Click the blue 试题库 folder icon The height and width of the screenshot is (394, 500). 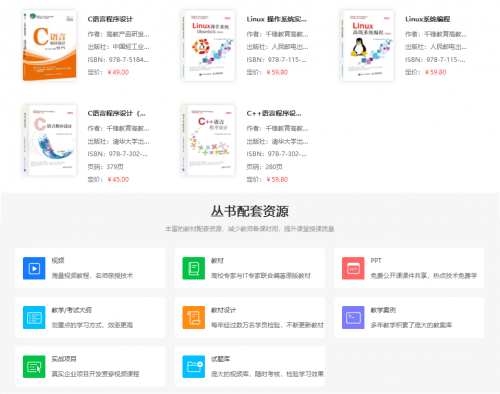tap(194, 367)
